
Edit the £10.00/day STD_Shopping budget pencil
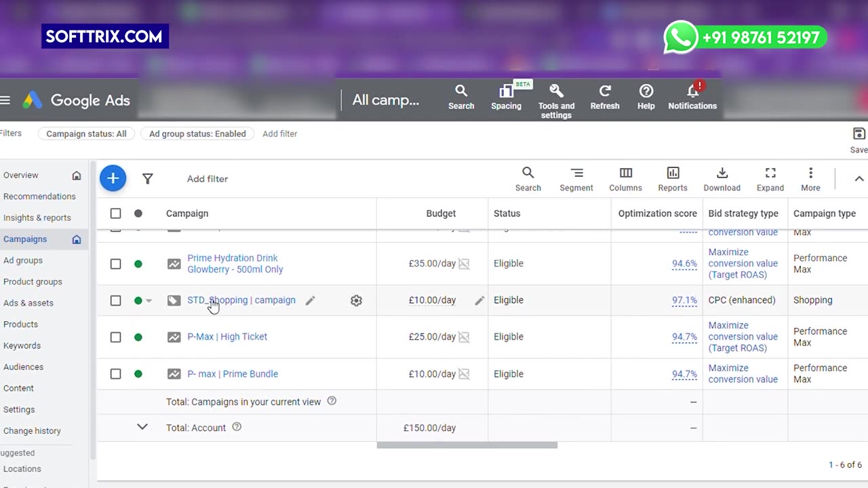(x=479, y=300)
